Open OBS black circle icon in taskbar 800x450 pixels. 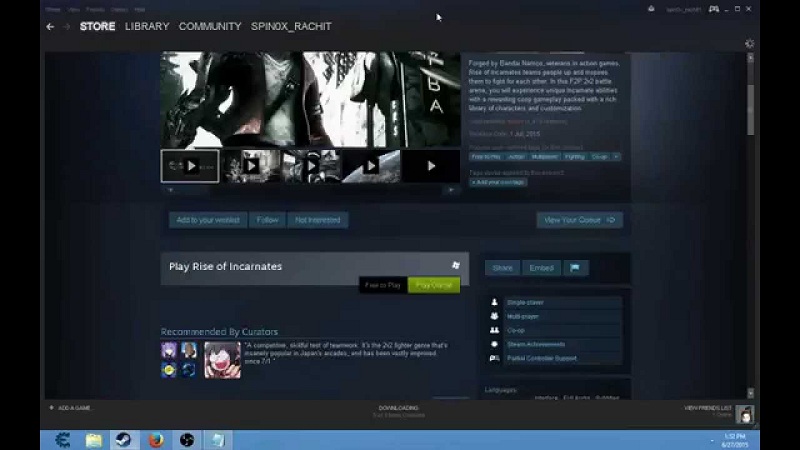[187, 440]
